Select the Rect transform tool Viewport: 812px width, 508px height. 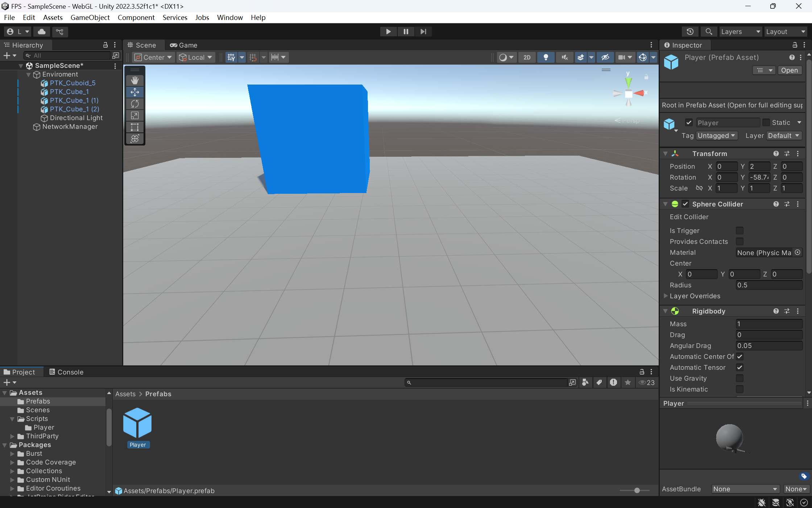135,127
